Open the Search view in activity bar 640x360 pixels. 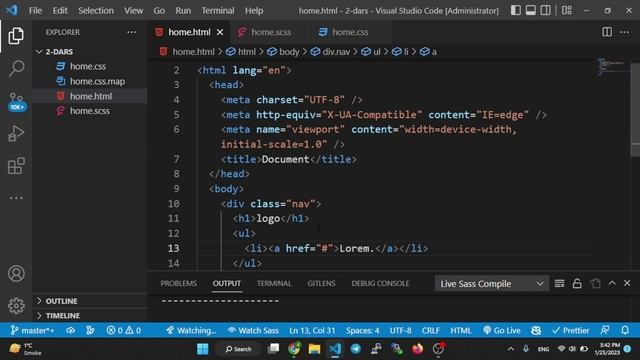pyautogui.click(x=16, y=68)
